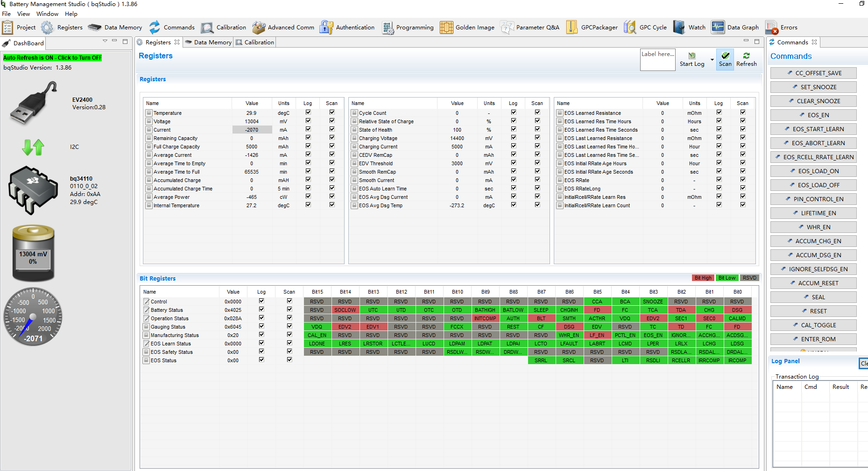Open the Commands arrows icon in toolbar
This screenshot has height=471, width=868.
(x=155, y=28)
